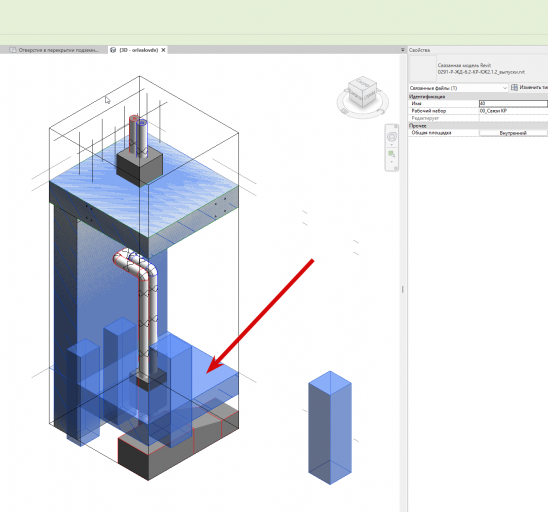This screenshot has width=548, height=512.
Task: Click the 'Внутренний' shared site button
Action: [x=513, y=133]
